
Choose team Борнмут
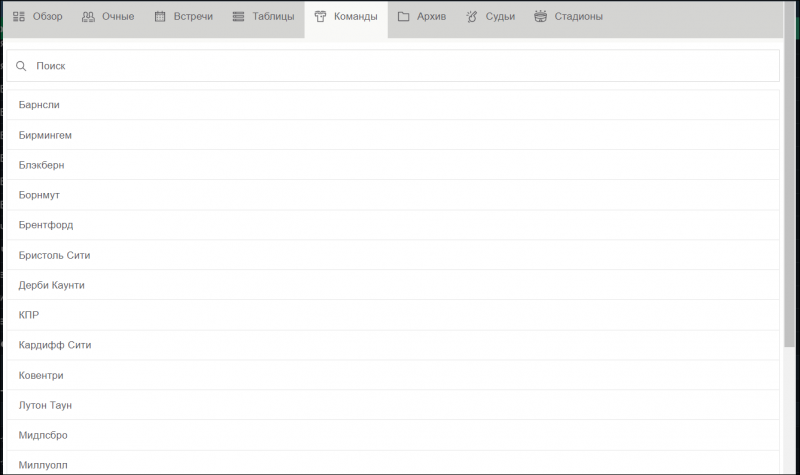coord(393,195)
